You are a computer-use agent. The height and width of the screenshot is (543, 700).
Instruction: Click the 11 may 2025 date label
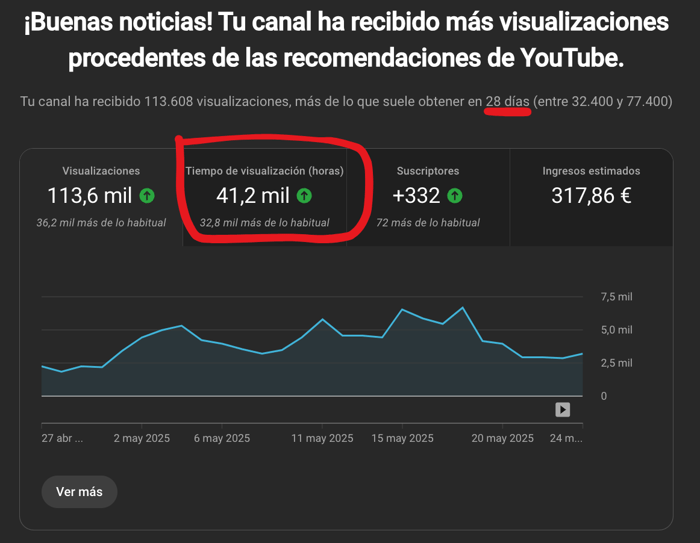322,439
